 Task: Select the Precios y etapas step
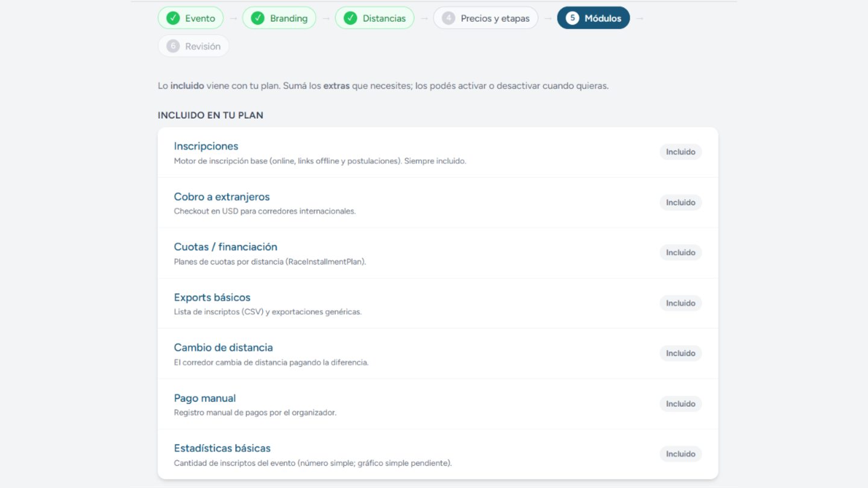(x=486, y=18)
